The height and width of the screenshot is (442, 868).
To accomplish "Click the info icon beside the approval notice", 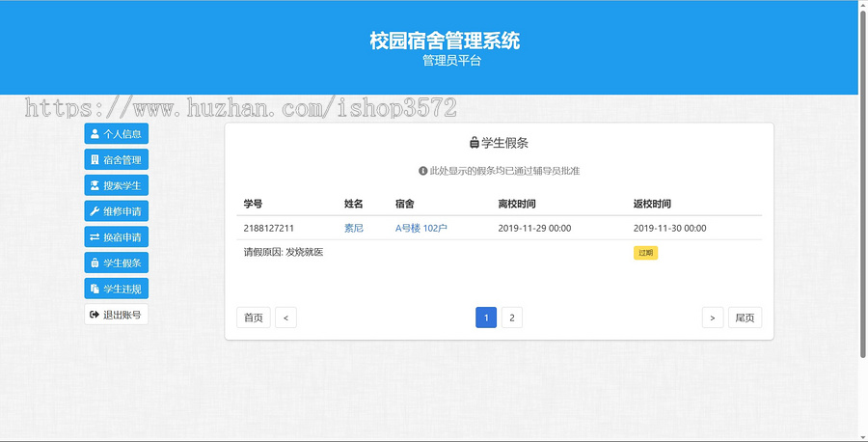I will coord(423,171).
